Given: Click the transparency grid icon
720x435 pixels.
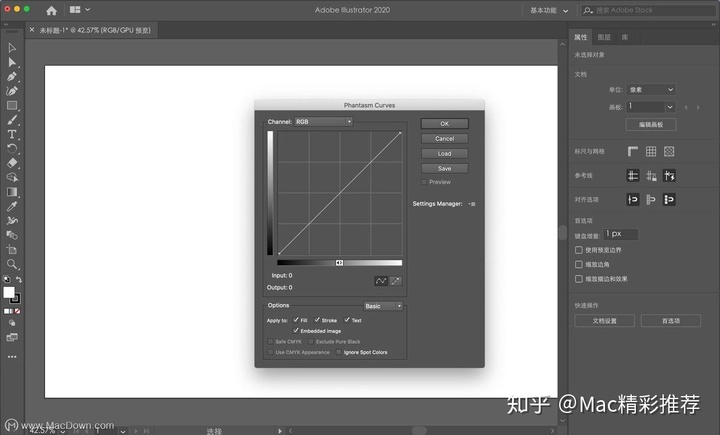Looking at the screenshot, I should pyautogui.click(x=669, y=151).
